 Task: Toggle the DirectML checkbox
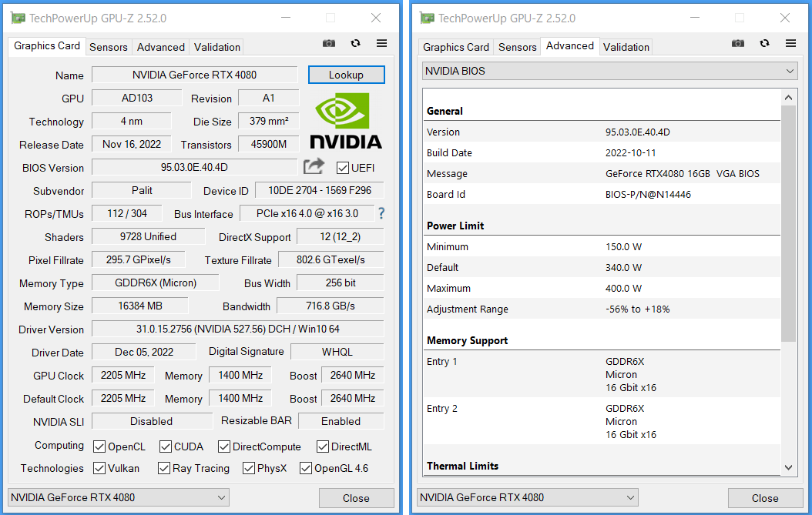pyautogui.click(x=323, y=446)
